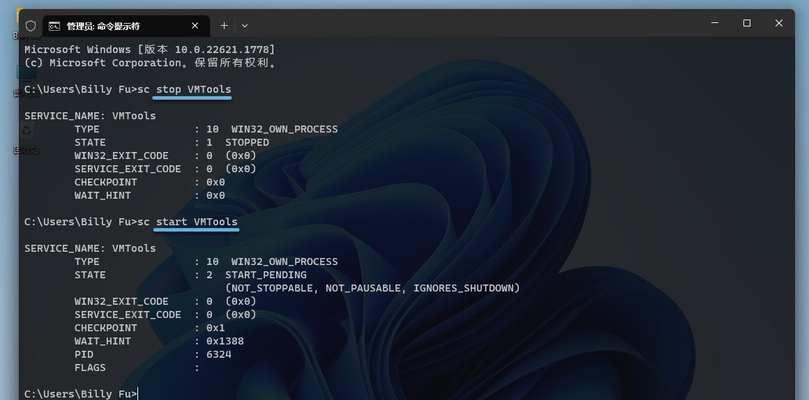Screen dimensions: 809x400
Task: Click the command prompt icon in tab
Action: coord(54,26)
